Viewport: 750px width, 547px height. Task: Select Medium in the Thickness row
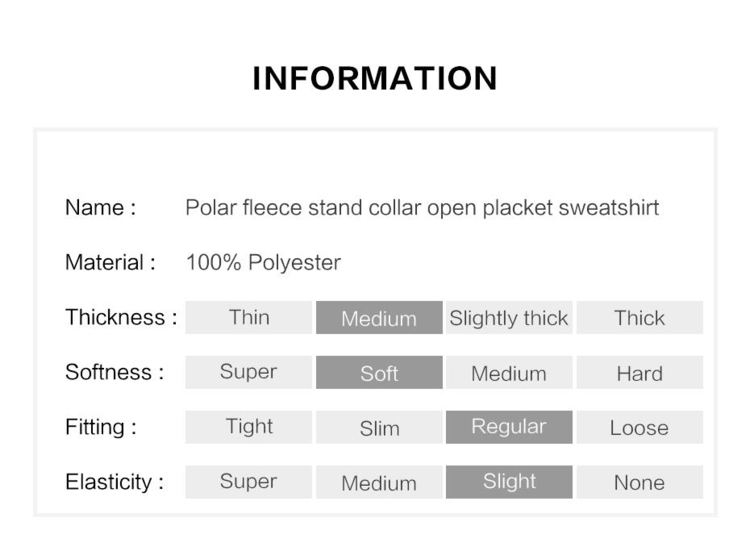pyautogui.click(x=379, y=317)
